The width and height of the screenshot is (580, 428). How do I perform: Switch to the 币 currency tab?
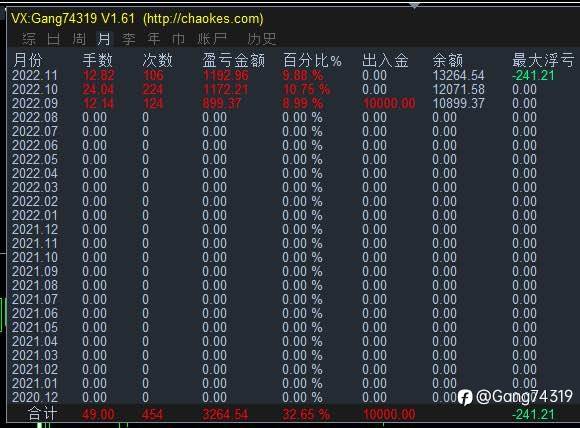[179, 39]
